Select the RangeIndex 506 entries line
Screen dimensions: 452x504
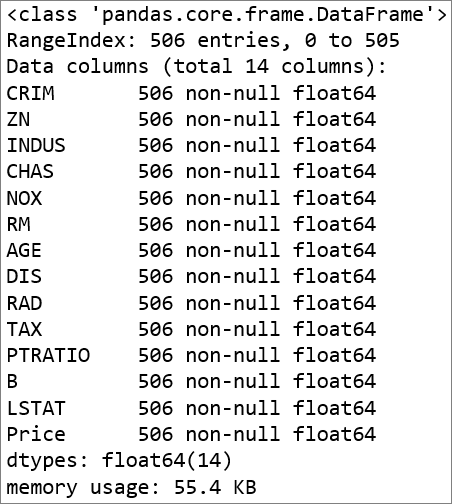coord(203,41)
